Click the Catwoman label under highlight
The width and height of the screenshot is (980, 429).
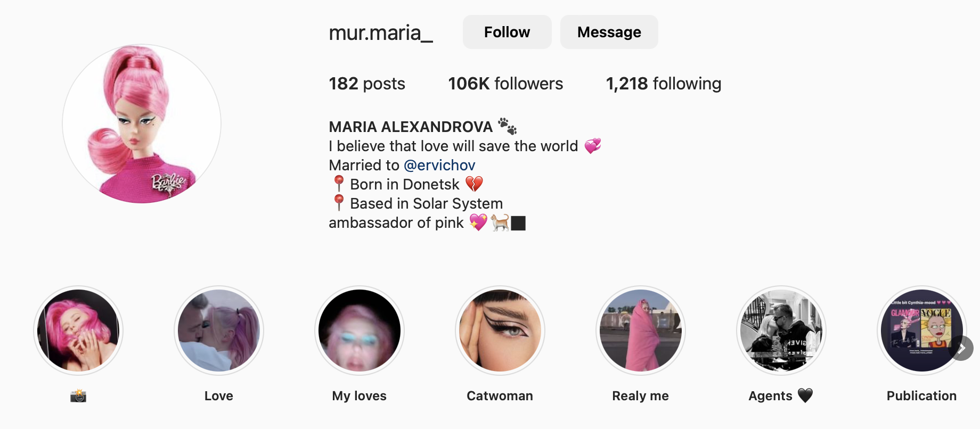[x=500, y=395]
